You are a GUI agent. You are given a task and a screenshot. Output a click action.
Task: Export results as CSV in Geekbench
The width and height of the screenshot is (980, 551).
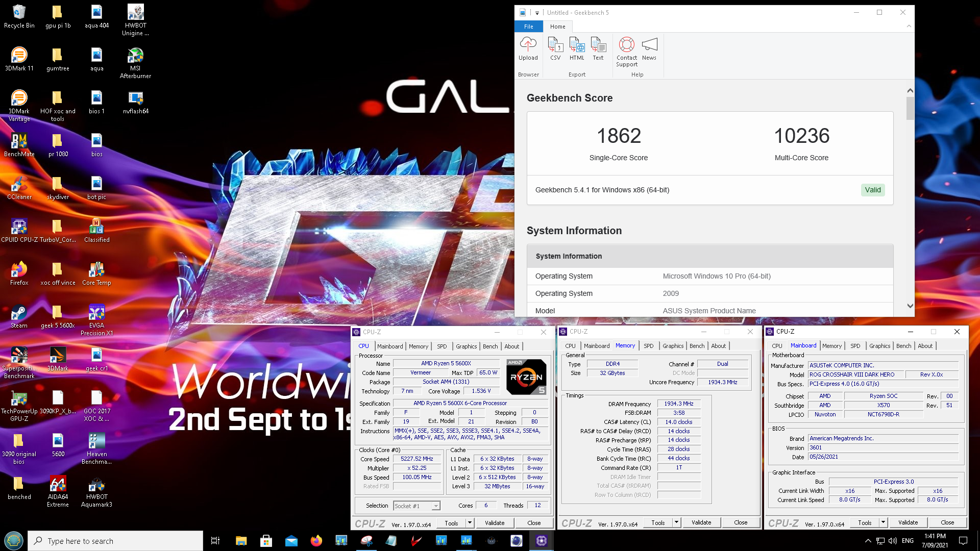pyautogui.click(x=555, y=49)
